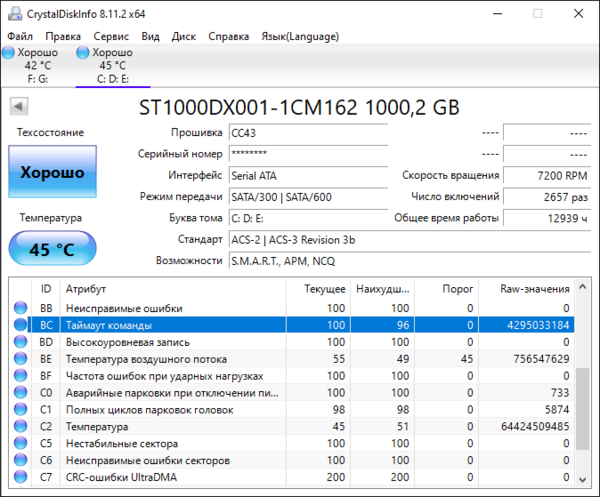600x497 pixels.
Task: Click the 2657 раз power-on count value
Action: tap(547, 197)
